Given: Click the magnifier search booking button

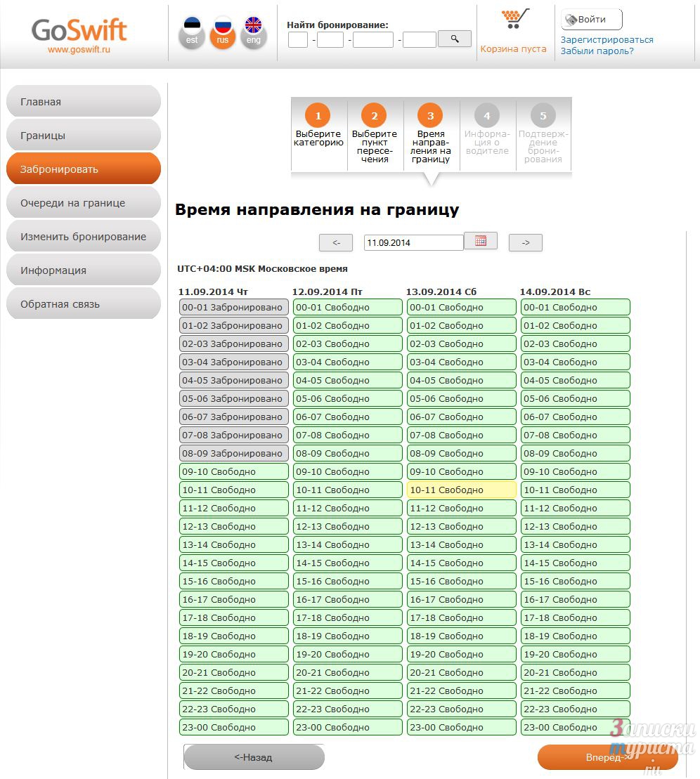Looking at the screenshot, I should point(454,39).
